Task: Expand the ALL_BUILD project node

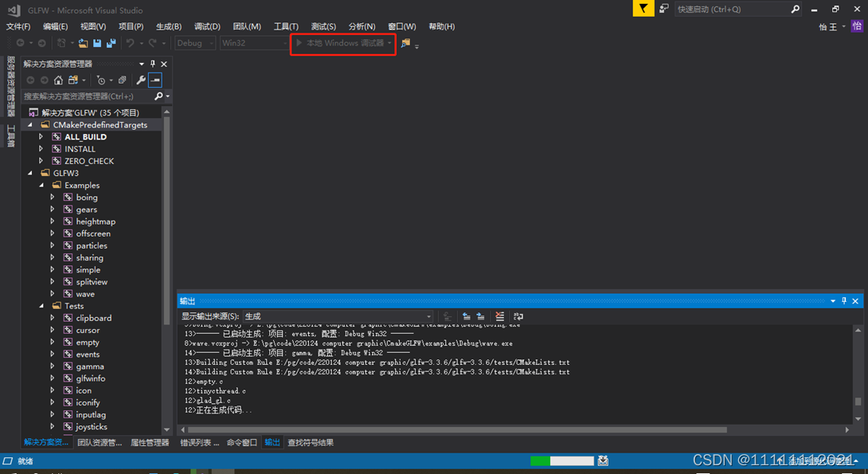Action: 41,137
